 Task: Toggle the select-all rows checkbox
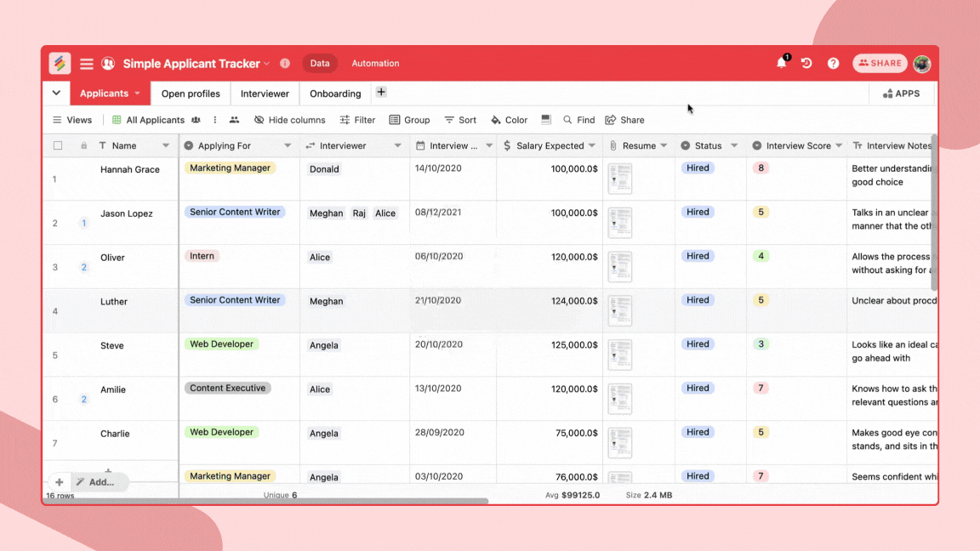pyautogui.click(x=58, y=145)
